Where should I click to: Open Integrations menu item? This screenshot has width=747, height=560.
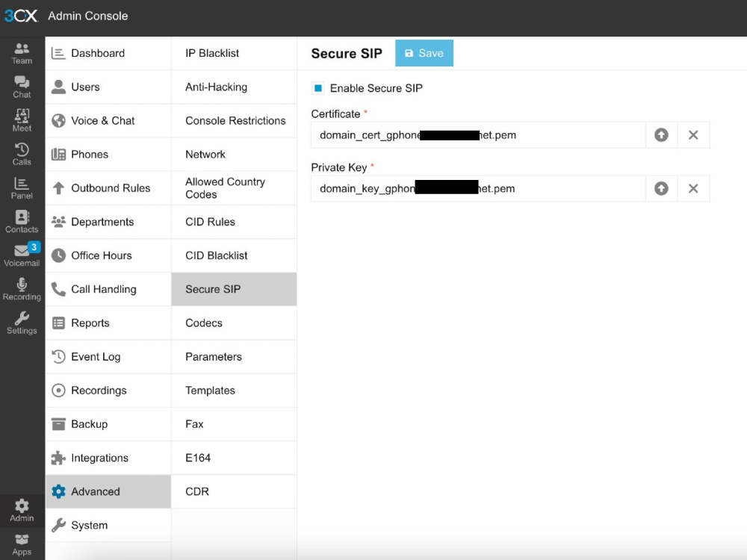point(108,458)
